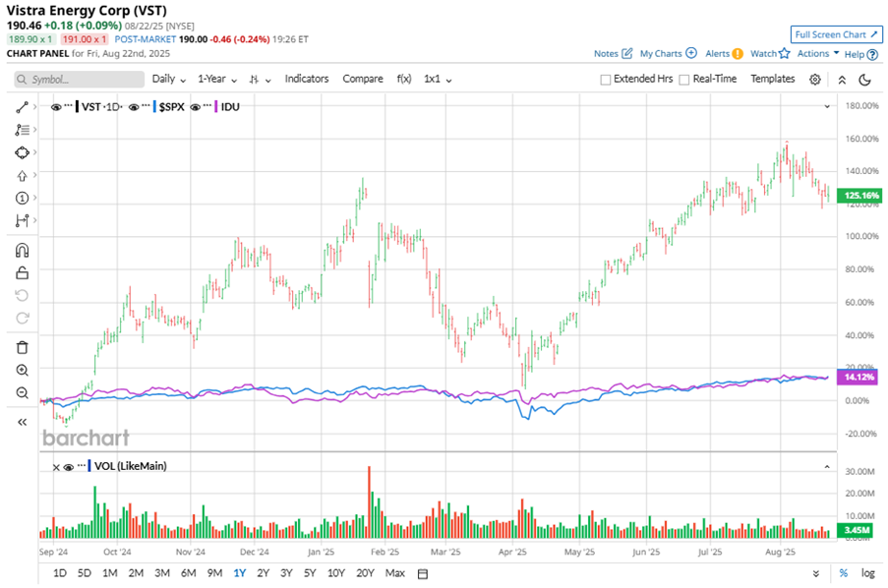Screen dimensions: 888x588
Task: Expand bottom bar double-chevron options
Action: pos(816,574)
